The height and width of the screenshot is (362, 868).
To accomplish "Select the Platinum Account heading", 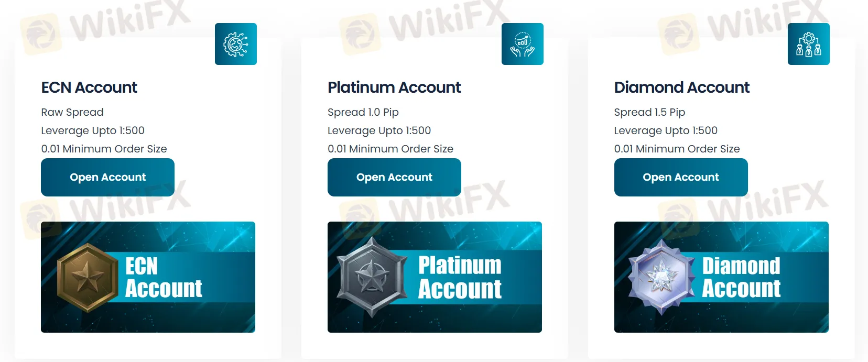I will pos(394,87).
